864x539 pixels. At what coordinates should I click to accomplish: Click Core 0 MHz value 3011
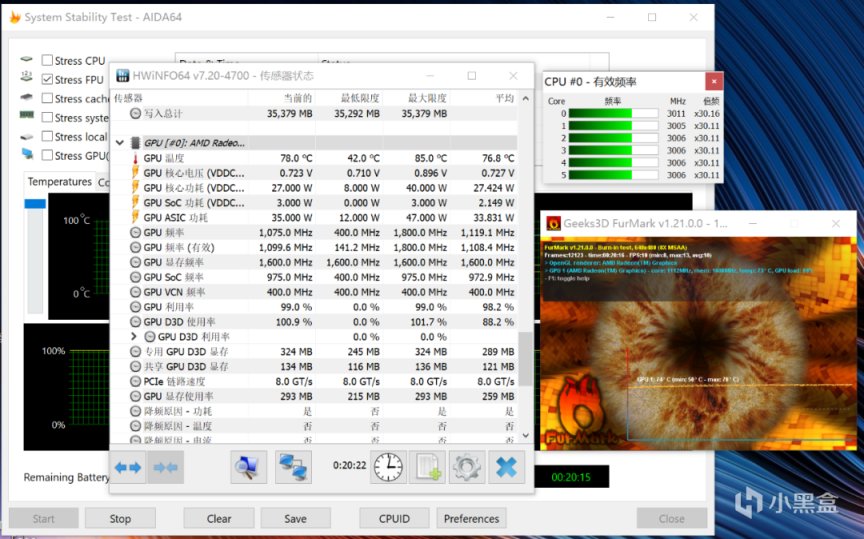(676, 114)
